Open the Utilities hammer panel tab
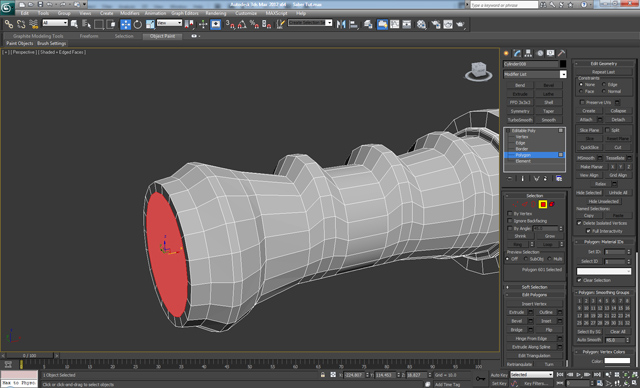The width and height of the screenshot is (640, 388). (x=562, y=53)
